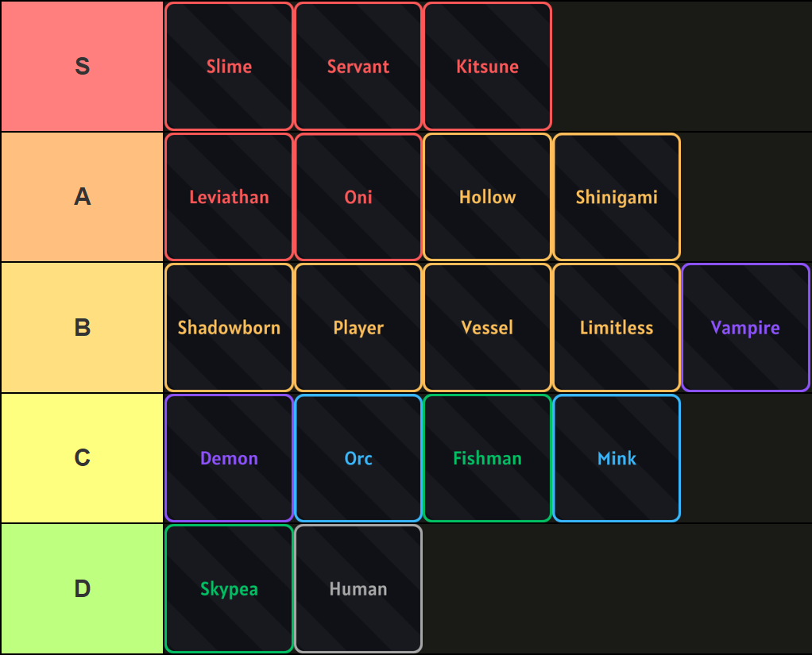Click the Player card
Viewport: 812px width, 655px height.
pyautogui.click(x=358, y=328)
